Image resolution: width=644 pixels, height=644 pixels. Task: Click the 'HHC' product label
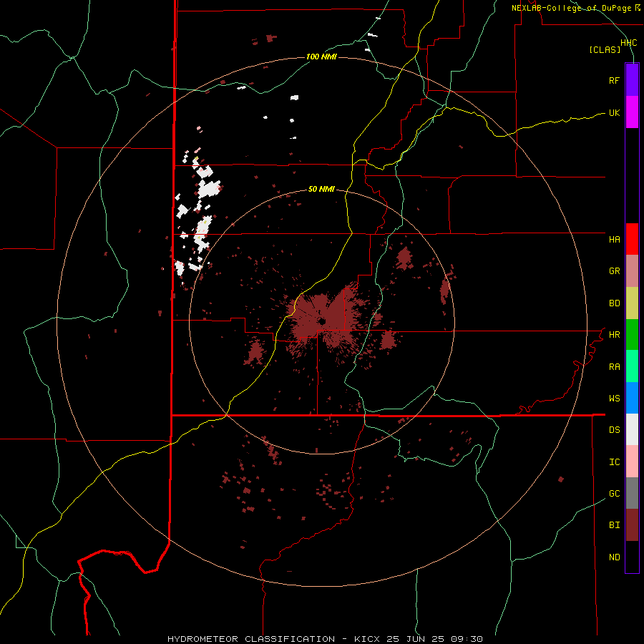point(628,43)
